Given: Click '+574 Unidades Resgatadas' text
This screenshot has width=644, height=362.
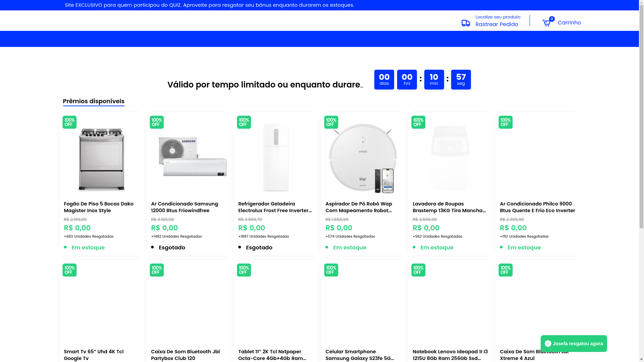Looking at the screenshot, I should pyautogui.click(x=350, y=237).
